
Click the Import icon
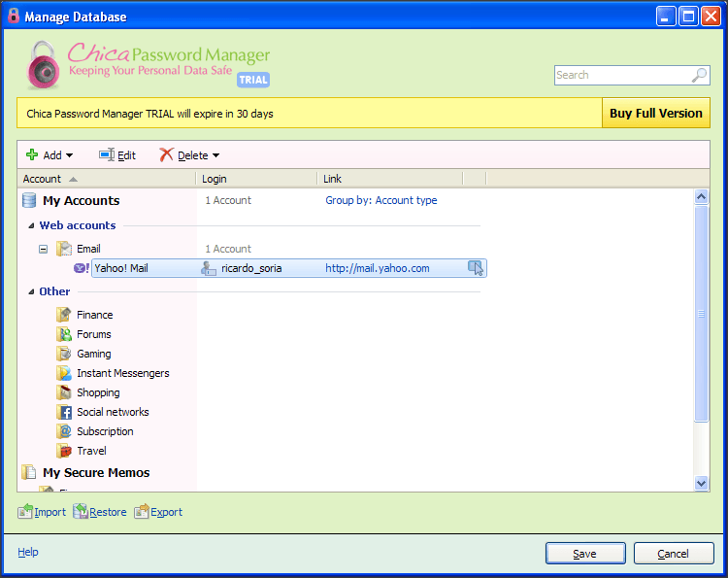click(x=25, y=511)
